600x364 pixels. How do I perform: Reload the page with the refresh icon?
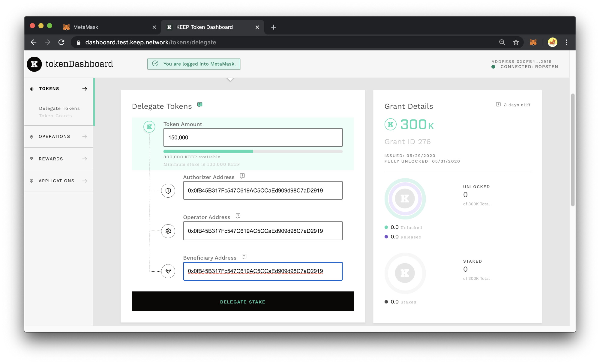61,42
